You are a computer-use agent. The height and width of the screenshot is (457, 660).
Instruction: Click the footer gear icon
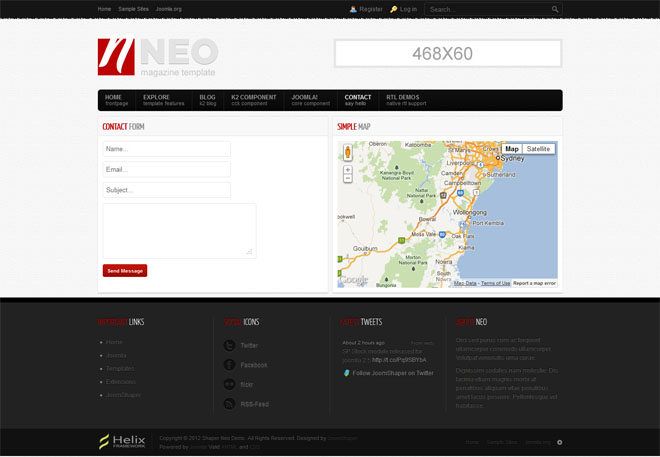tap(559, 441)
